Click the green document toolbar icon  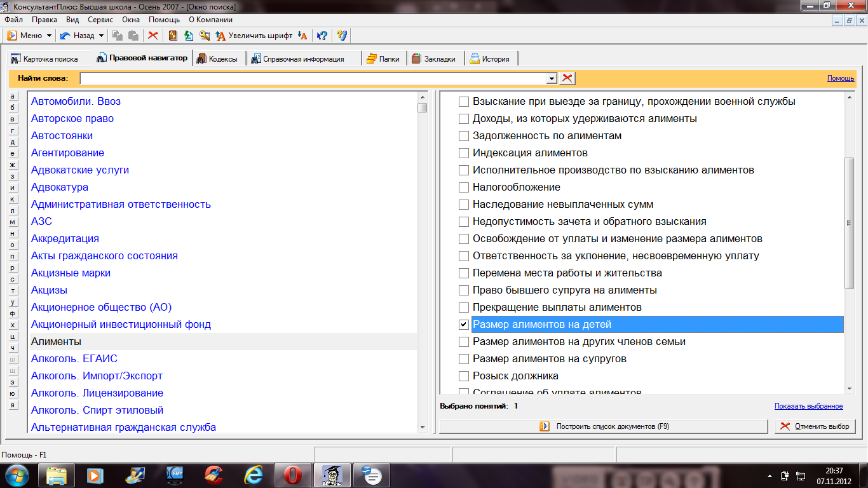pyautogui.click(x=189, y=36)
